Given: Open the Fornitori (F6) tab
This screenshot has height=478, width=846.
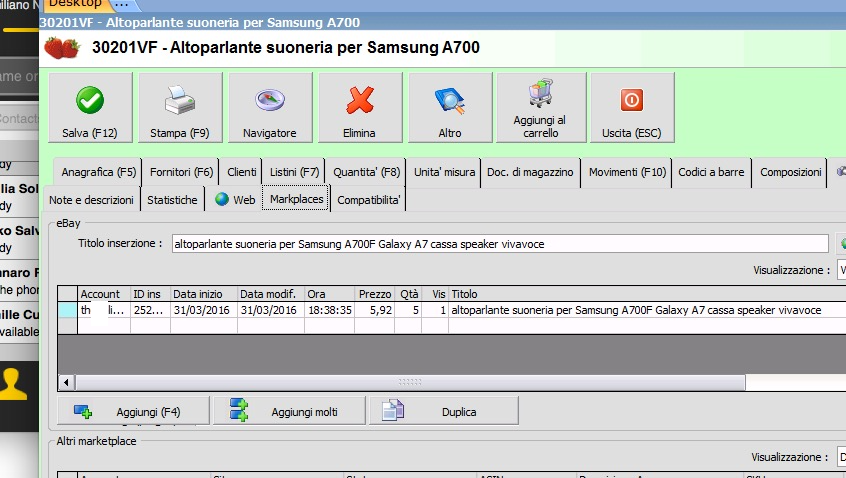Looking at the screenshot, I should click(x=182, y=173).
